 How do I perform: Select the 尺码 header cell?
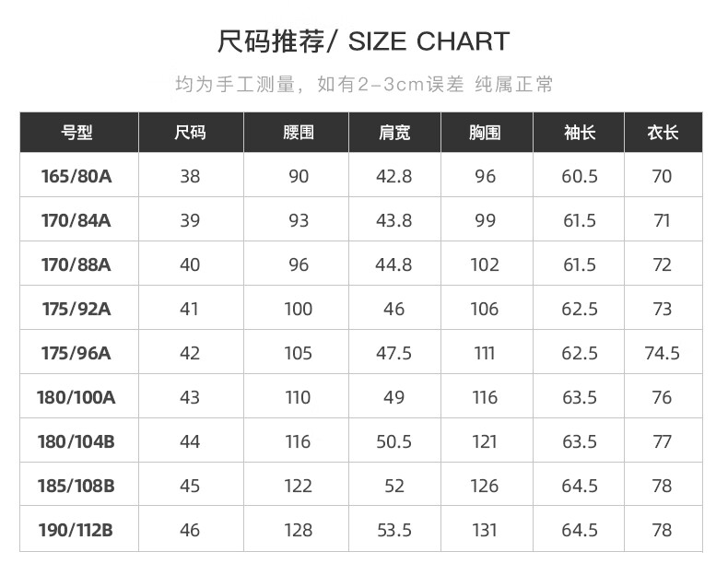[191, 133]
